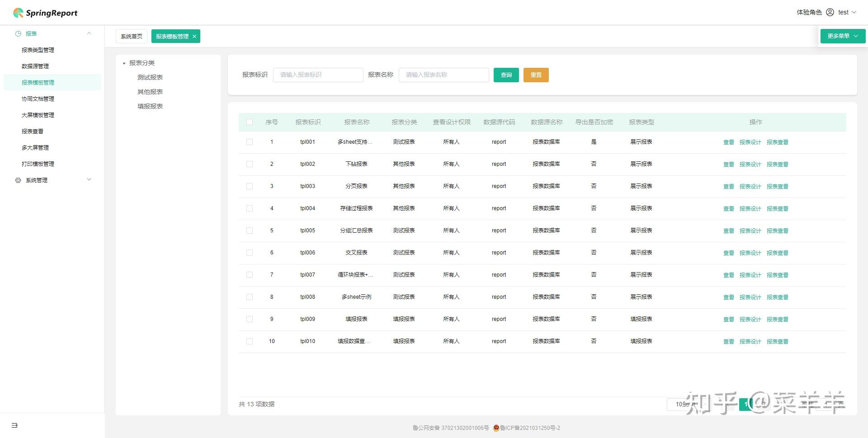Open 报表设计 link for tpl005
The image size is (868, 438).
coord(750,231)
